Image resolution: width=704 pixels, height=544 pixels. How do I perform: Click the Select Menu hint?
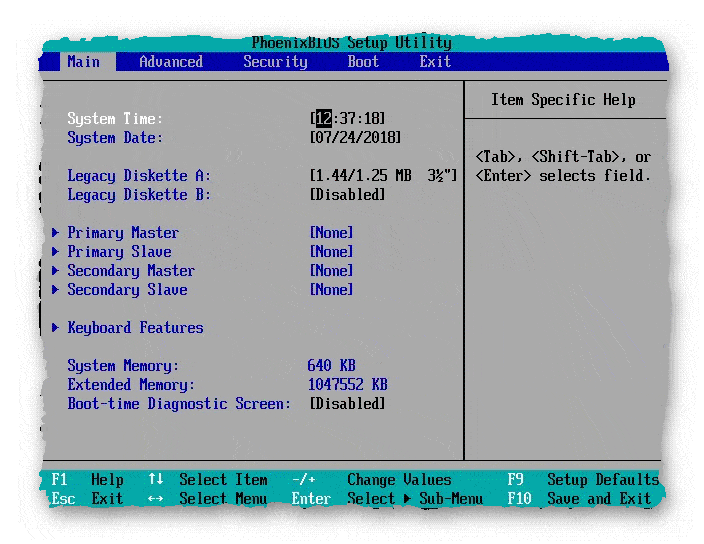click(224, 499)
